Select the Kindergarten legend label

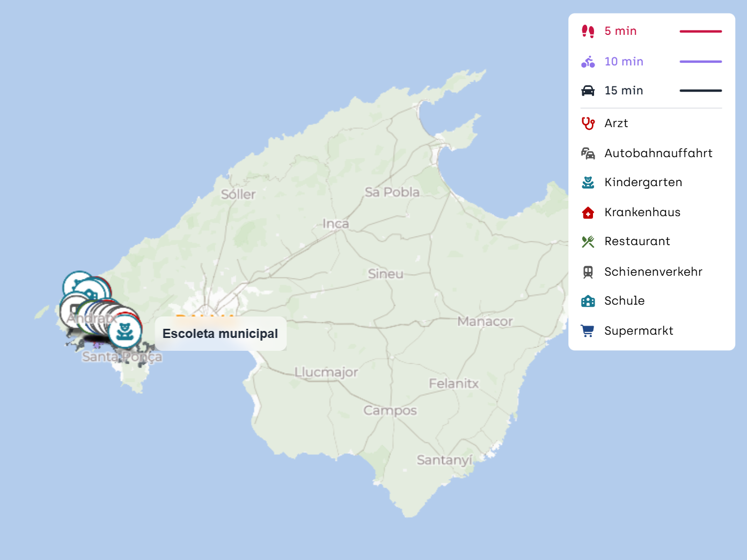tap(643, 182)
